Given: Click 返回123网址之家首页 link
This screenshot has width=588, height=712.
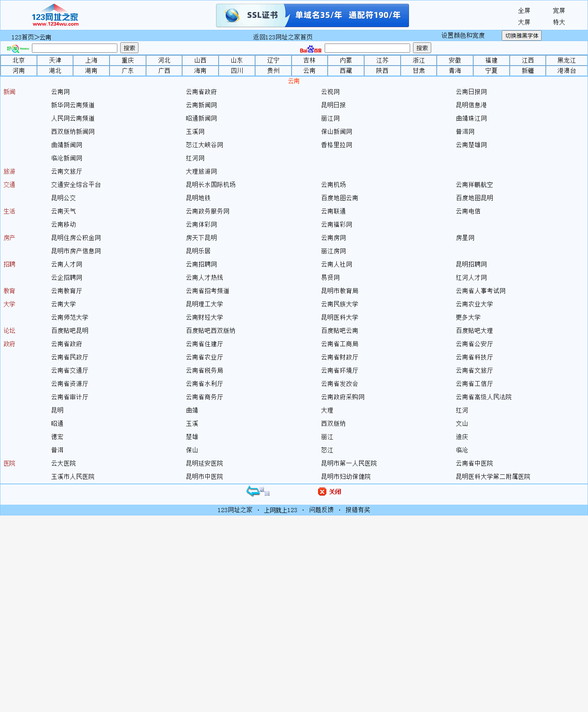Looking at the screenshot, I should [283, 37].
